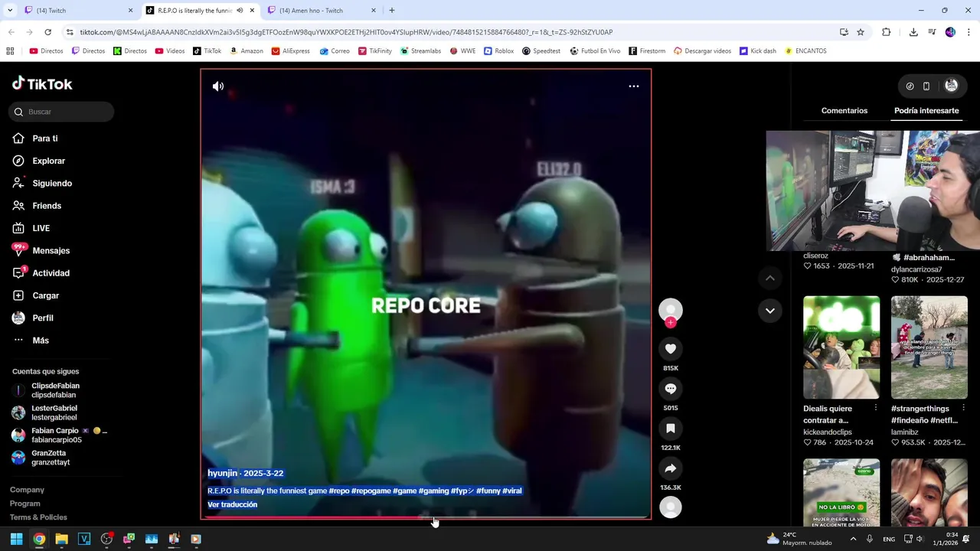This screenshot has width=980, height=551.
Task: Open profile avatar in TikTok header
Action: click(951, 86)
